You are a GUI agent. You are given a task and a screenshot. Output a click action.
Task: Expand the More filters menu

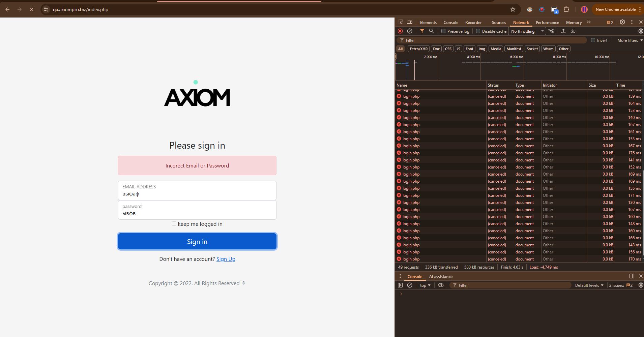point(630,40)
